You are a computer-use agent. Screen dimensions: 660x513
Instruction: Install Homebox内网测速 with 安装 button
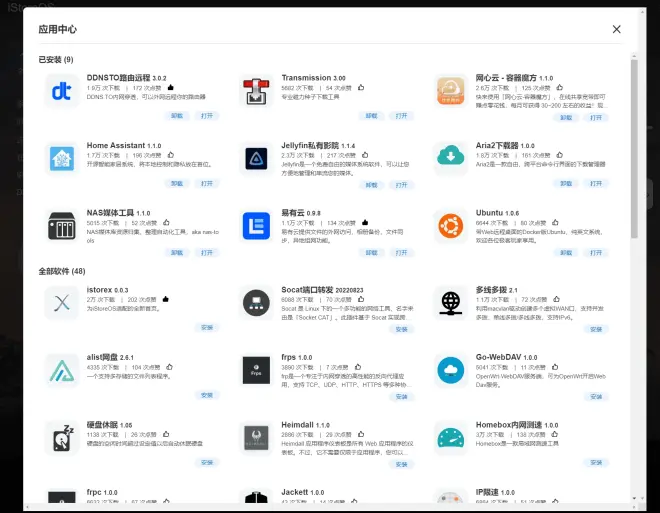click(x=596, y=462)
